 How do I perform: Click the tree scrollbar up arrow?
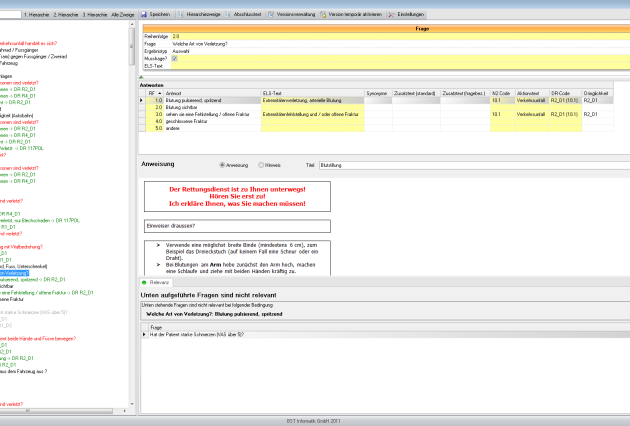(x=132, y=24)
